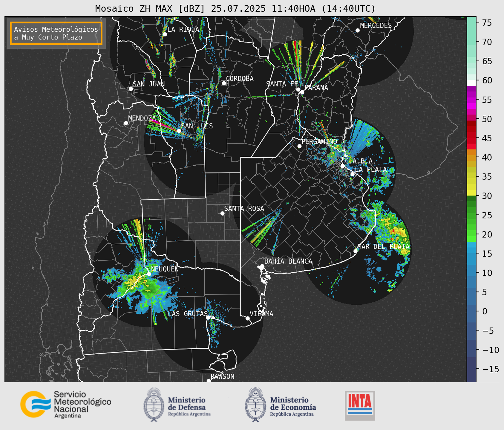Select the La Rioja city marker
The height and width of the screenshot is (430, 504).
click(165, 34)
